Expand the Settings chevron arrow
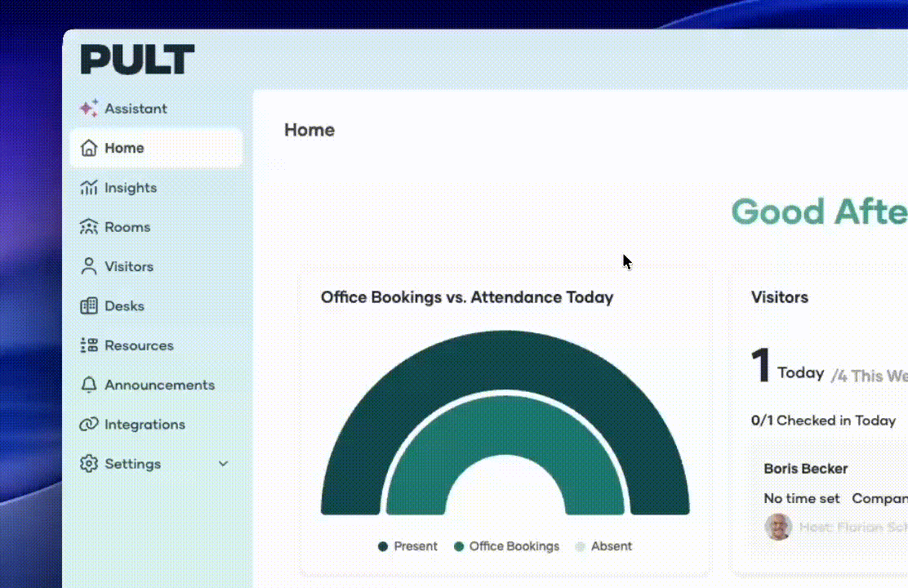This screenshot has width=908, height=588. 223,464
